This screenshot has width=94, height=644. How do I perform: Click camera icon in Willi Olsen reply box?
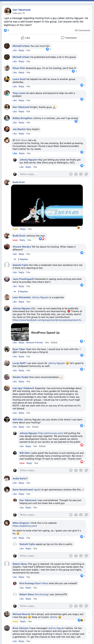[76, 174]
